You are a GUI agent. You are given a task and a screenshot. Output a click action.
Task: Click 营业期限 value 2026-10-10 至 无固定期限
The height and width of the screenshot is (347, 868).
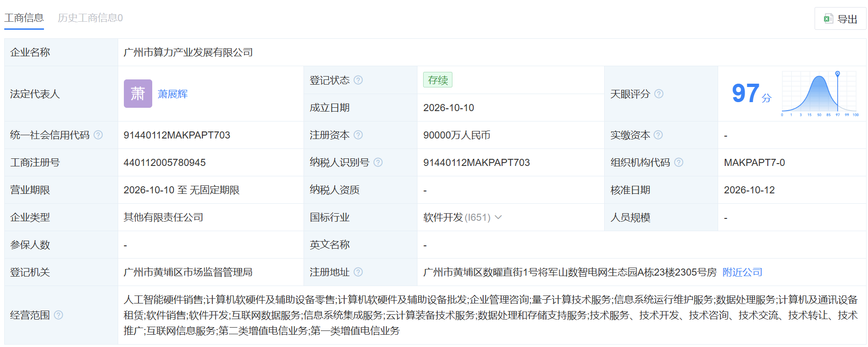pos(182,190)
